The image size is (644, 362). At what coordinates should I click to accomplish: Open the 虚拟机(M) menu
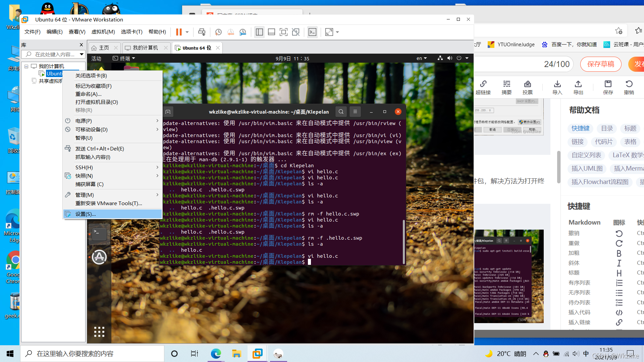(x=103, y=32)
